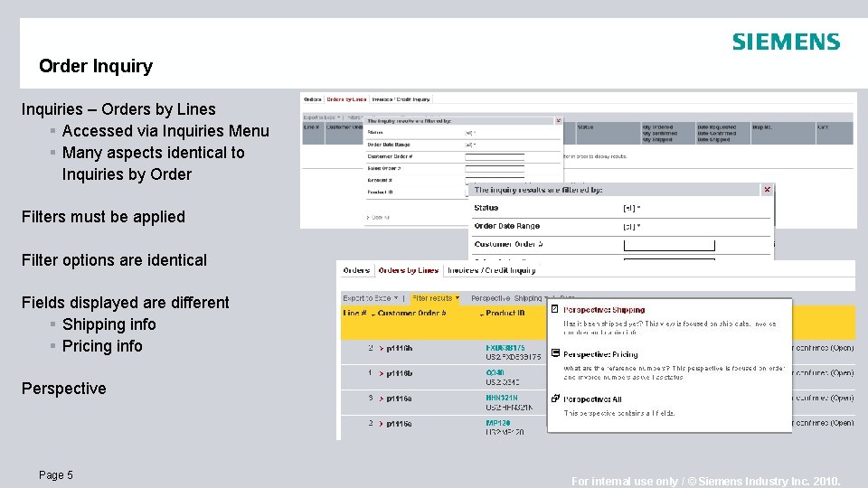Viewport: 868px width, 488px height.
Task: Choose the Perspective: All menu entry
Action: 592,399
